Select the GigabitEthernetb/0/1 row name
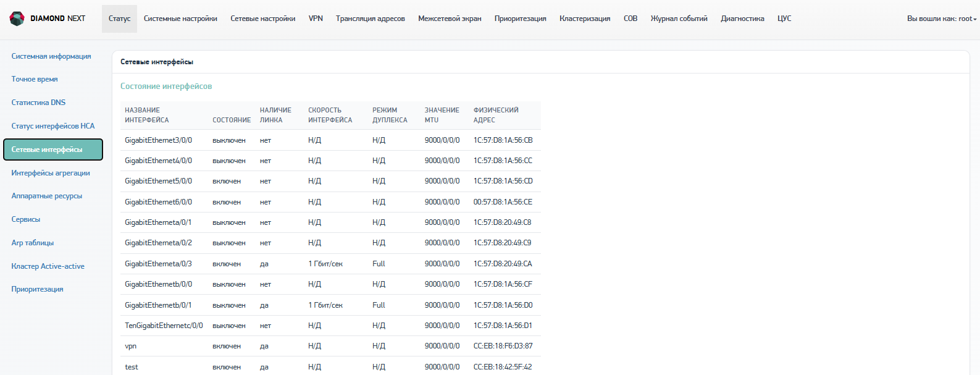This screenshot has width=980, height=375. point(158,305)
